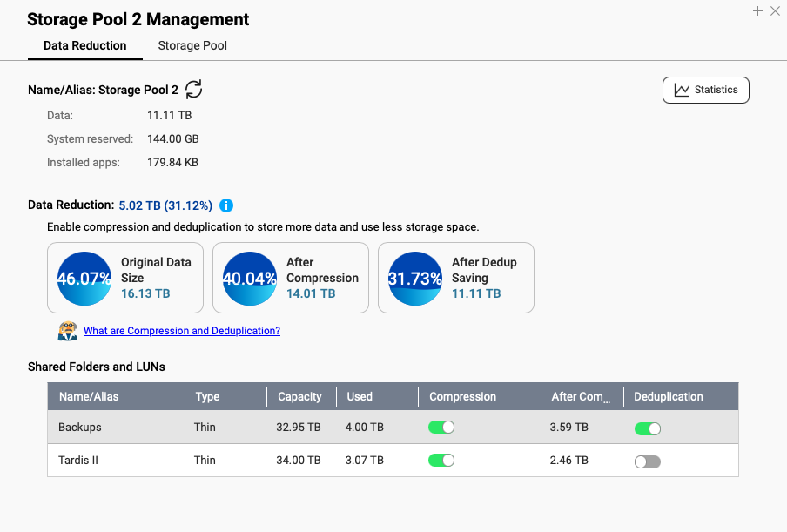Disable compression for Backups folder
Viewport: 787px width, 532px height.
pyautogui.click(x=441, y=428)
